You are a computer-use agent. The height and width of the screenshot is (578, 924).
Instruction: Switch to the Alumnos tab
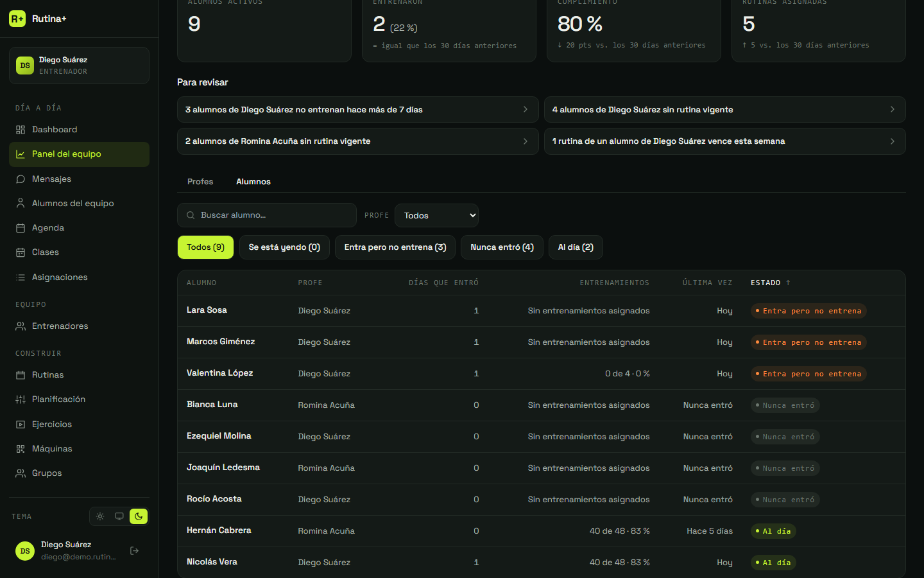253,182
